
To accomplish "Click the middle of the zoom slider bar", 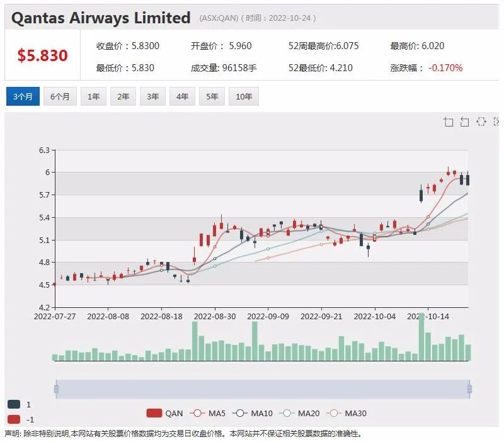I will pos(263,389).
